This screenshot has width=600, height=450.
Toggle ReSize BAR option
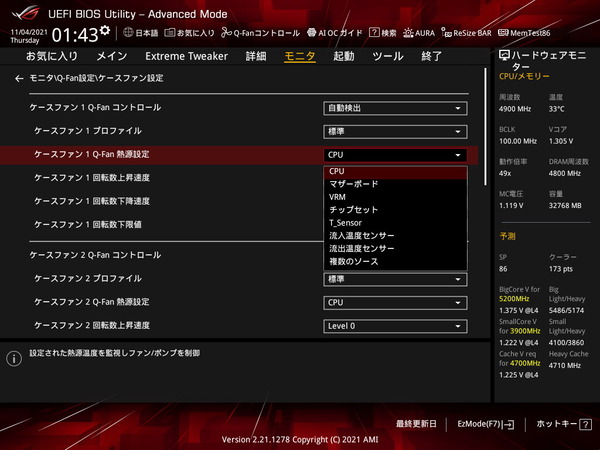469,33
